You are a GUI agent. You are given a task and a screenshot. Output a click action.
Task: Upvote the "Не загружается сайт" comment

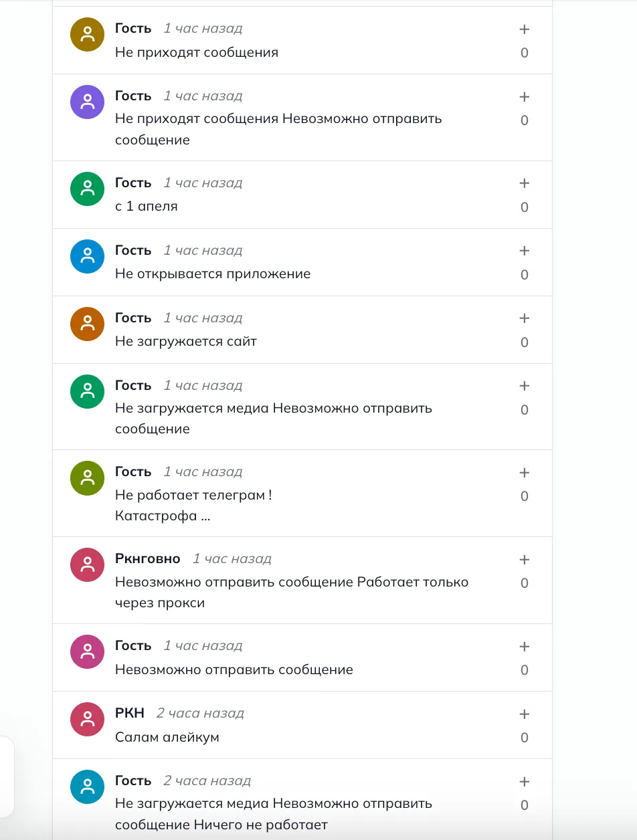point(525,318)
